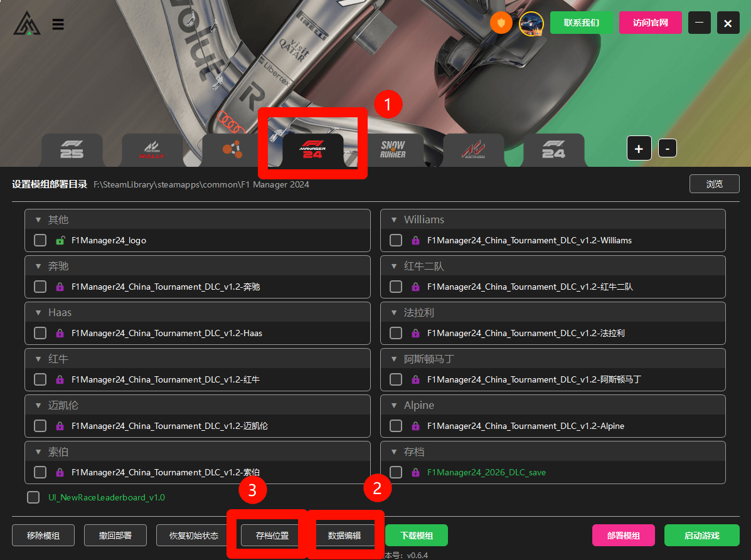Collapse the Haas group

coord(38,313)
